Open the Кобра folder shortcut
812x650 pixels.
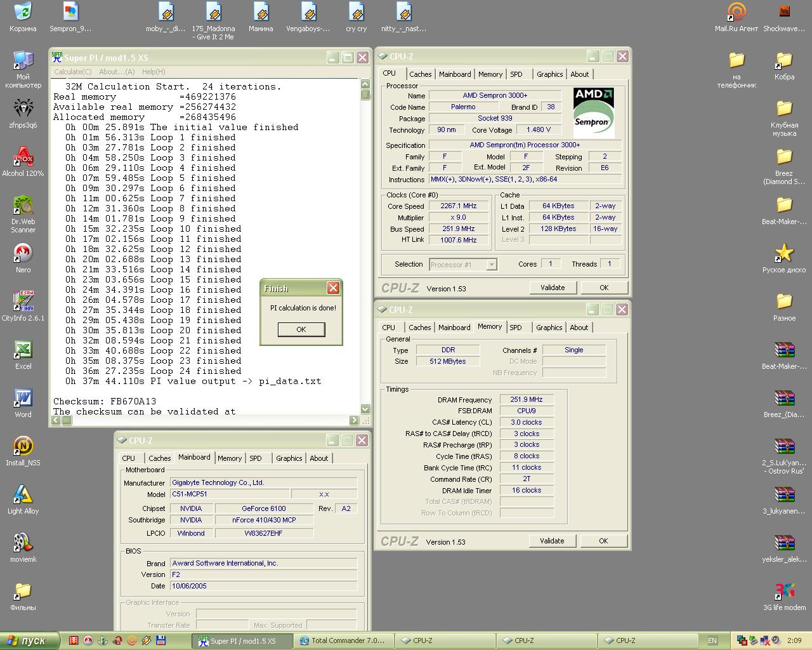click(784, 65)
